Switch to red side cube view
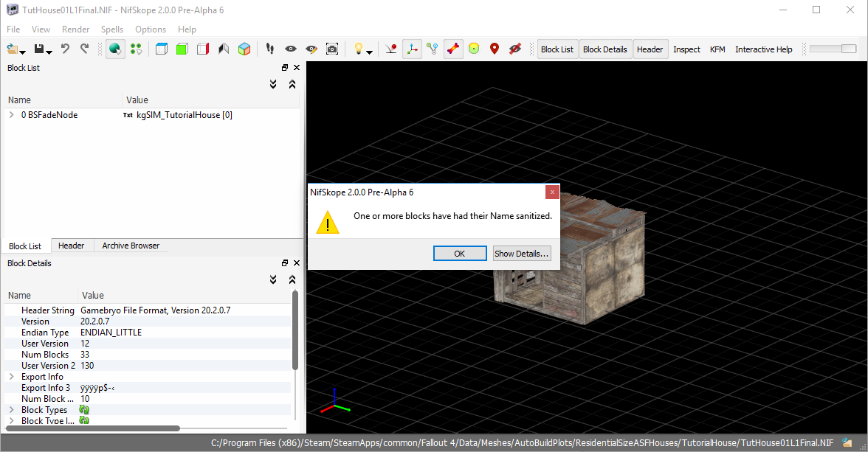The width and height of the screenshot is (868, 452). tap(203, 49)
